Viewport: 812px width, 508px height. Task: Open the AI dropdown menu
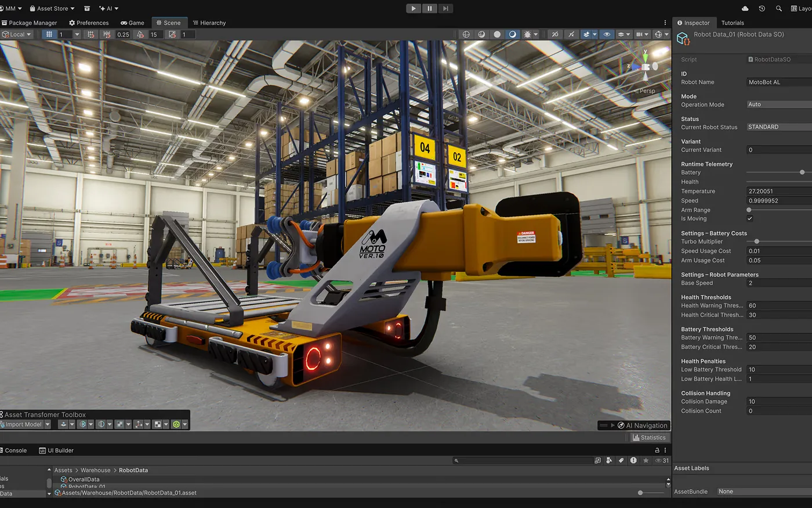click(x=108, y=9)
